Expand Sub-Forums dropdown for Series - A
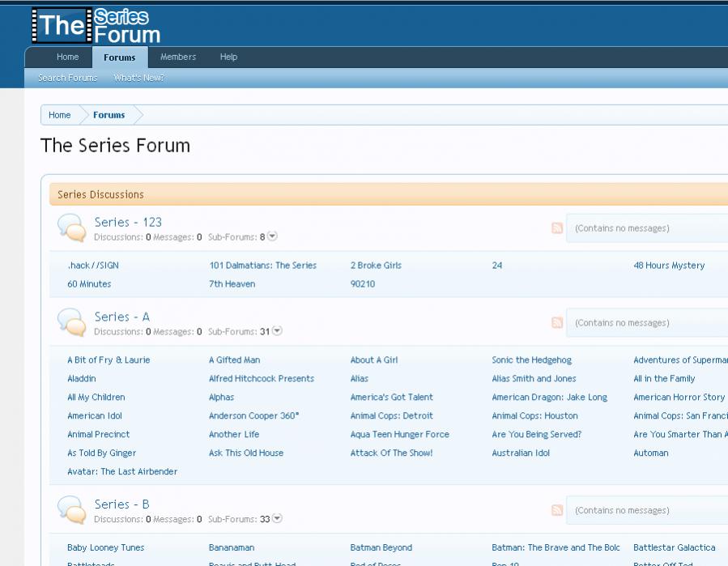This screenshot has width=728, height=566. 277,331
